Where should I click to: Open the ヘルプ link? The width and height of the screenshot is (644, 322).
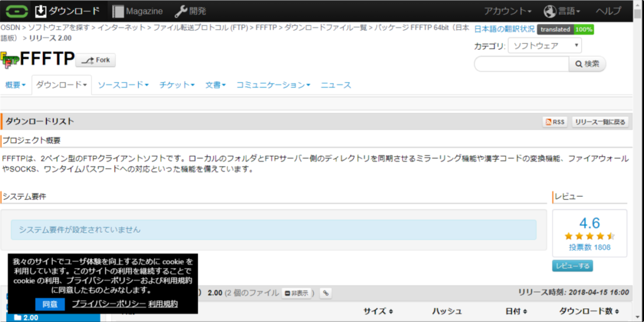coord(609,11)
